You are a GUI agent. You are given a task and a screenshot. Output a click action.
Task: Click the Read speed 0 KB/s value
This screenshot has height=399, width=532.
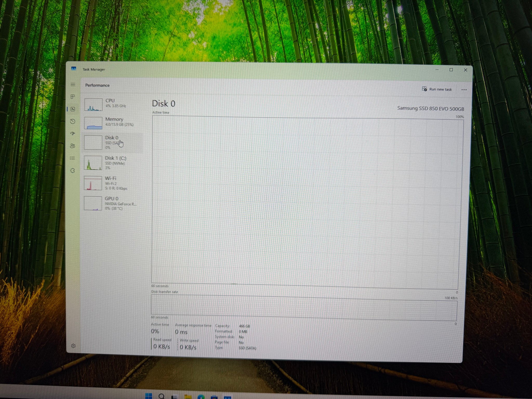[162, 346]
